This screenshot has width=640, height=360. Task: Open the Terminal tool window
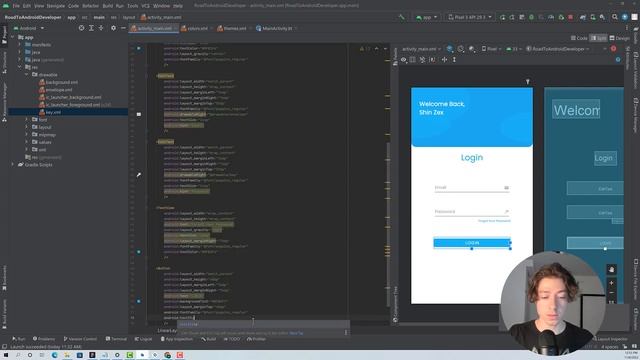click(x=116, y=339)
